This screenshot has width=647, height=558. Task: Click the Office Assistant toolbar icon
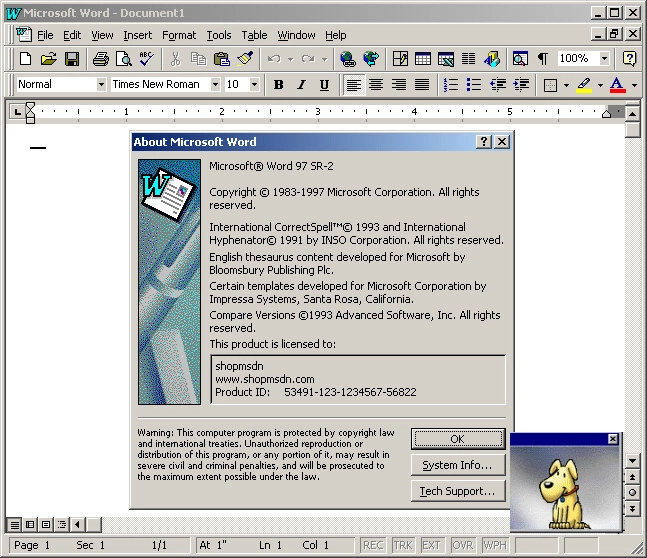click(x=629, y=59)
